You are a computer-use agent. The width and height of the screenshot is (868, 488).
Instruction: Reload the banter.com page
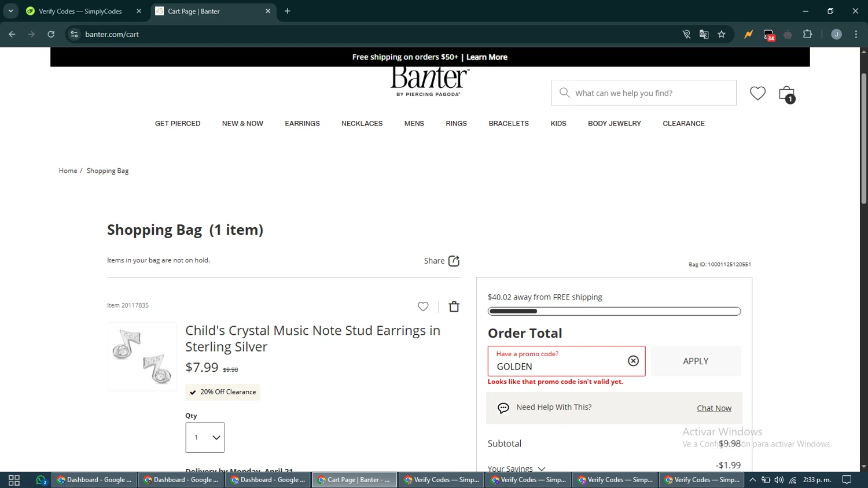(51, 34)
